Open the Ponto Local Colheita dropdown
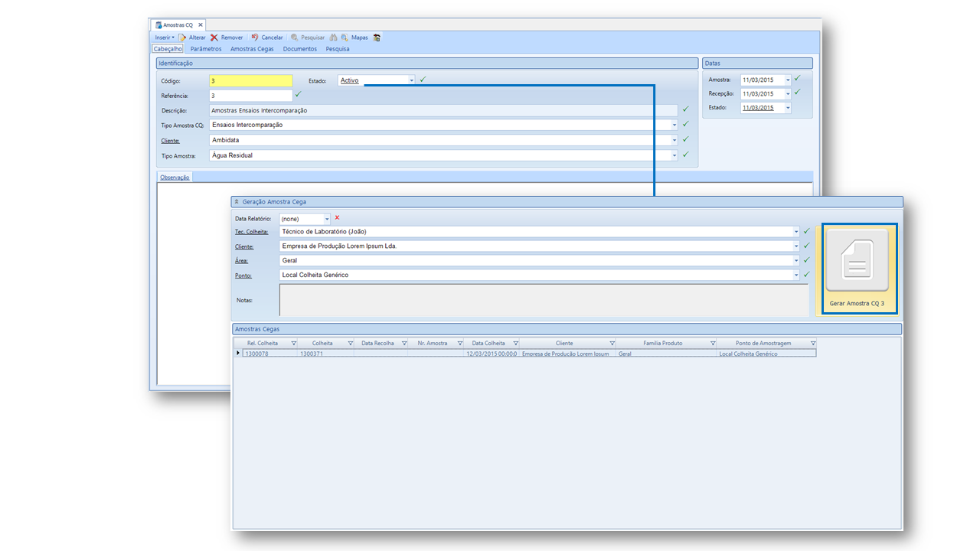The image size is (980, 551). tap(796, 275)
